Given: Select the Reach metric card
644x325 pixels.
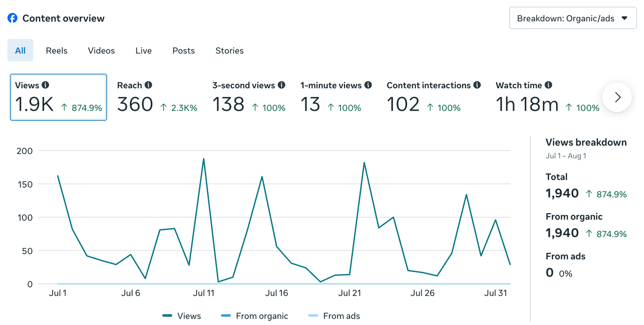Looking at the screenshot, I should point(157,97).
